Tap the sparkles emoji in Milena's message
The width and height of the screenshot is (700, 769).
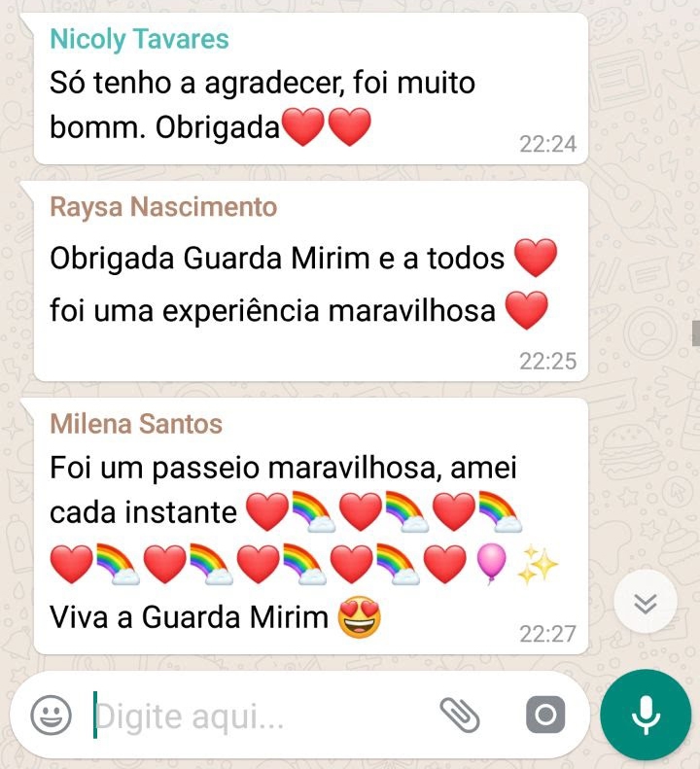[538, 565]
